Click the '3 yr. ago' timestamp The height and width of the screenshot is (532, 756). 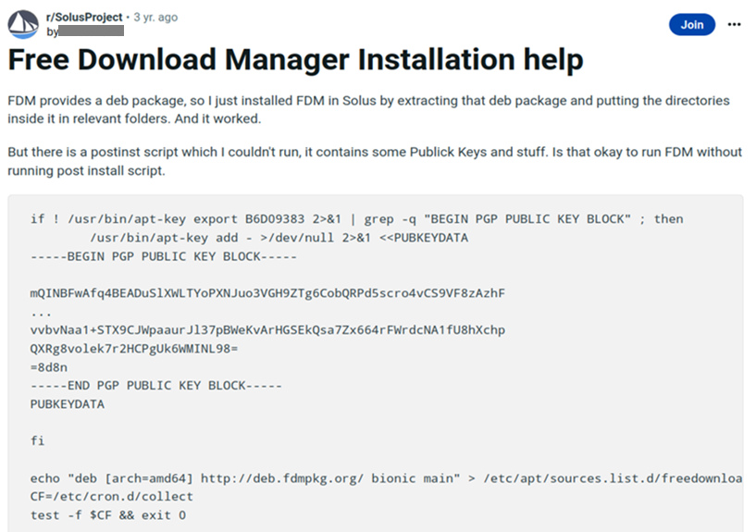(x=155, y=18)
